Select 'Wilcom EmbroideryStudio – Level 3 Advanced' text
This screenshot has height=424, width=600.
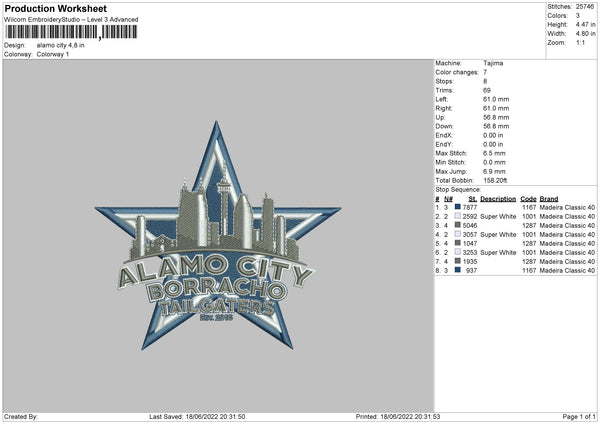(x=71, y=20)
